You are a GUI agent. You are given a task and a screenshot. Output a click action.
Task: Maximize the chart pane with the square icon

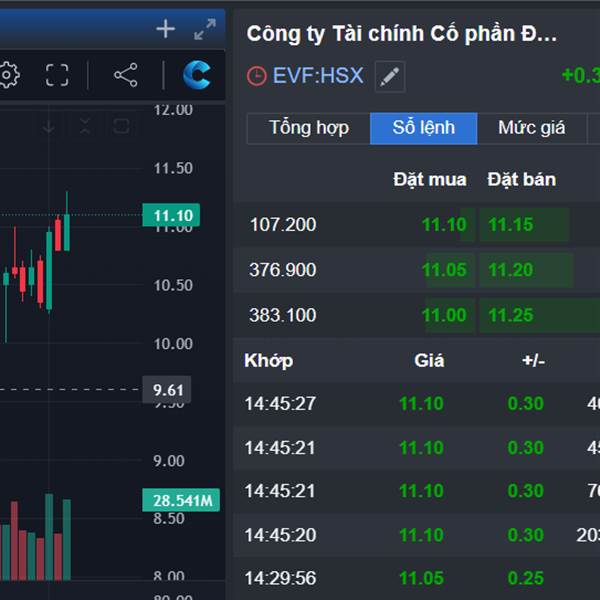click(x=121, y=126)
